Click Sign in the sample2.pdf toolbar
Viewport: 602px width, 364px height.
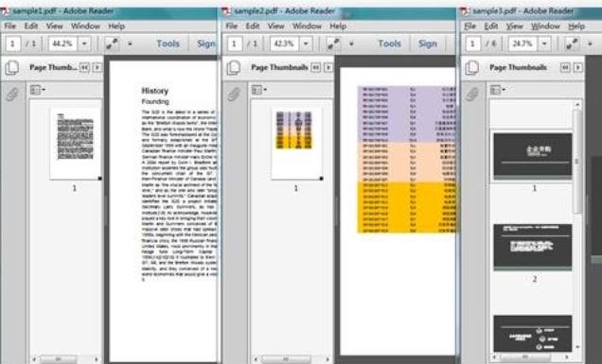tap(428, 43)
